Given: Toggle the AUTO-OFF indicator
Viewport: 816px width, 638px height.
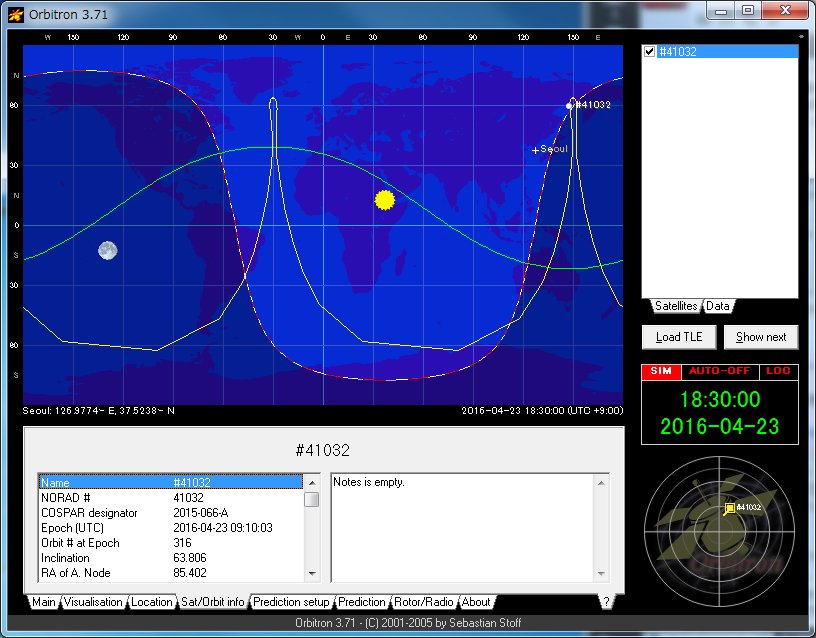Looking at the screenshot, I should 720,371.
